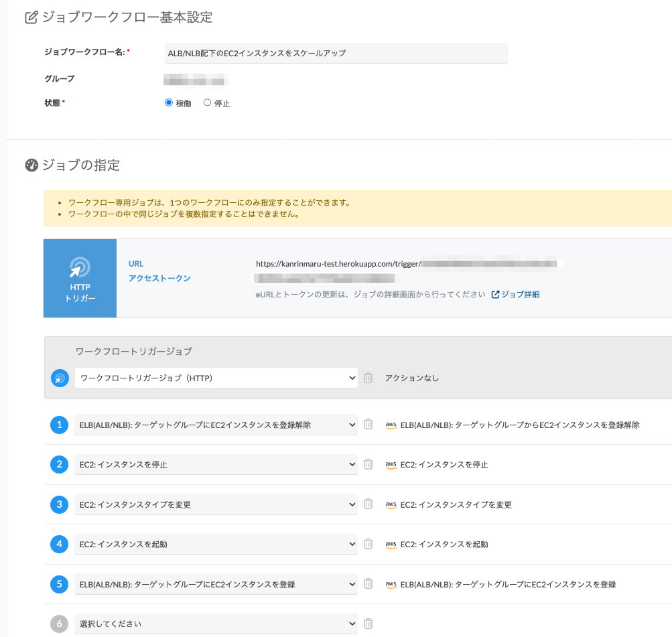The image size is (672, 637).
Task: Delete the ワークフロートリガージョブ(HTTP) row via trash icon
Action: [368, 378]
